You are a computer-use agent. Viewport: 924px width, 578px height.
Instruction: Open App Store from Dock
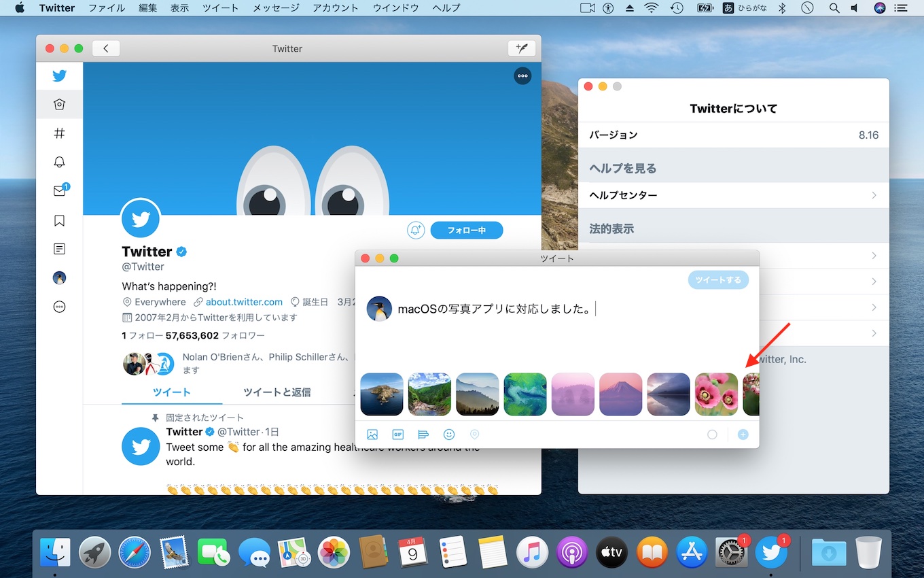pyautogui.click(x=692, y=552)
